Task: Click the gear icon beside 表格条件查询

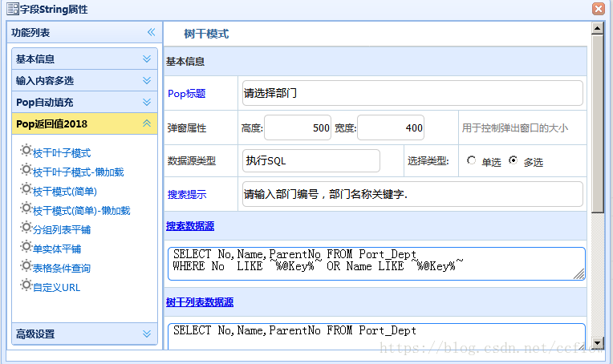Action: 26,266
